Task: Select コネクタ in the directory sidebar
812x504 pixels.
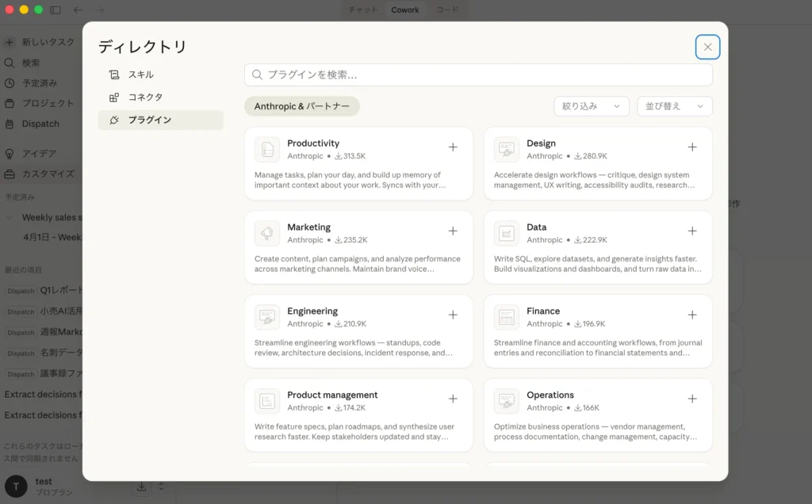Action: pos(145,97)
